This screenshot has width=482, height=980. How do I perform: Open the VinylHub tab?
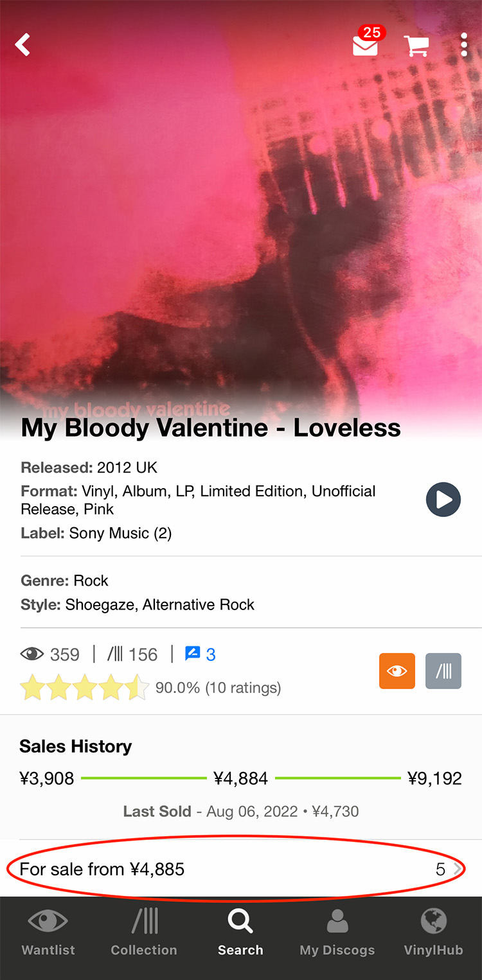[433, 932]
